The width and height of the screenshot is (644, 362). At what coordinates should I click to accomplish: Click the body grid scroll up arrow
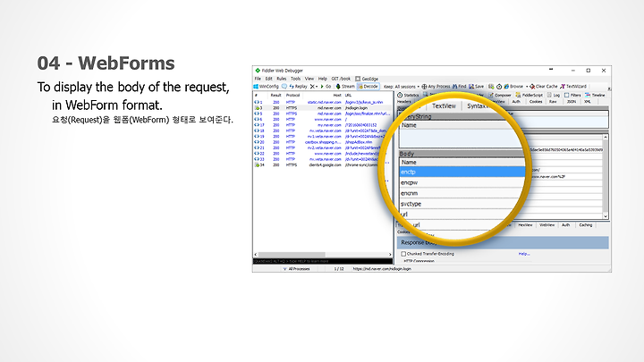(x=605, y=137)
